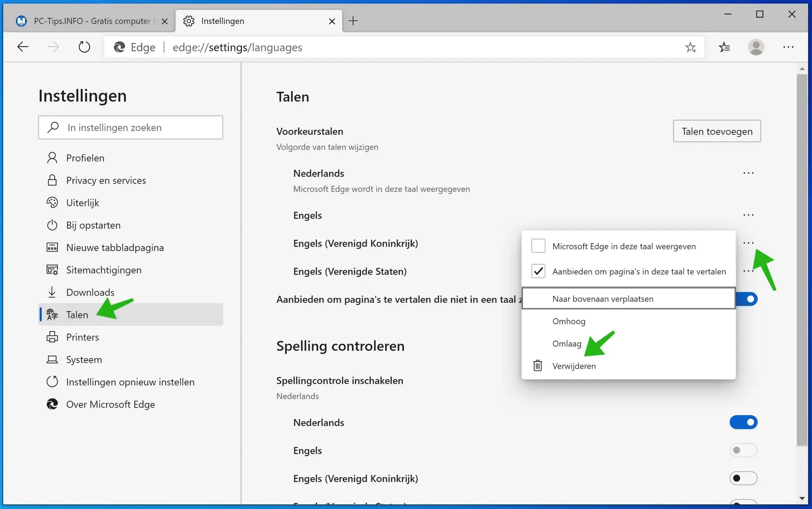
Task: Open Instellingen opnieuw instellen page
Action: coord(131,382)
